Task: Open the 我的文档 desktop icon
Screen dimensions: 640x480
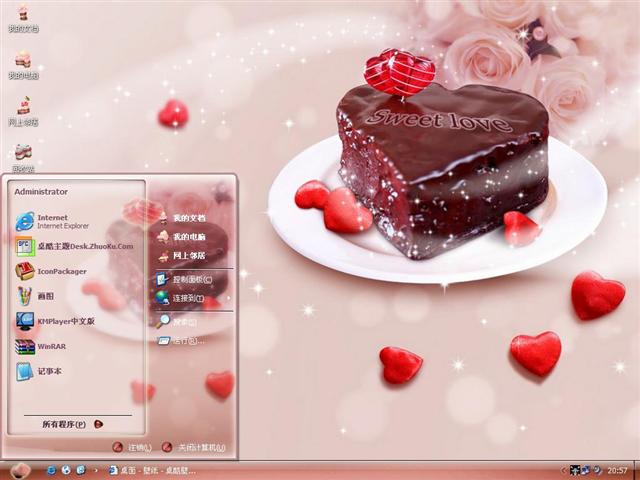Action: (x=23, y=18)
